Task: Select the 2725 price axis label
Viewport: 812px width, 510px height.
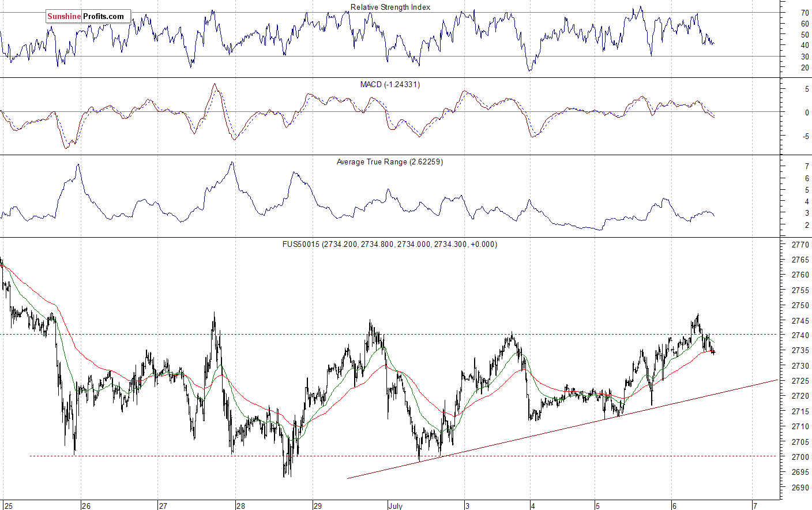Action: click(x=800, y=381)
